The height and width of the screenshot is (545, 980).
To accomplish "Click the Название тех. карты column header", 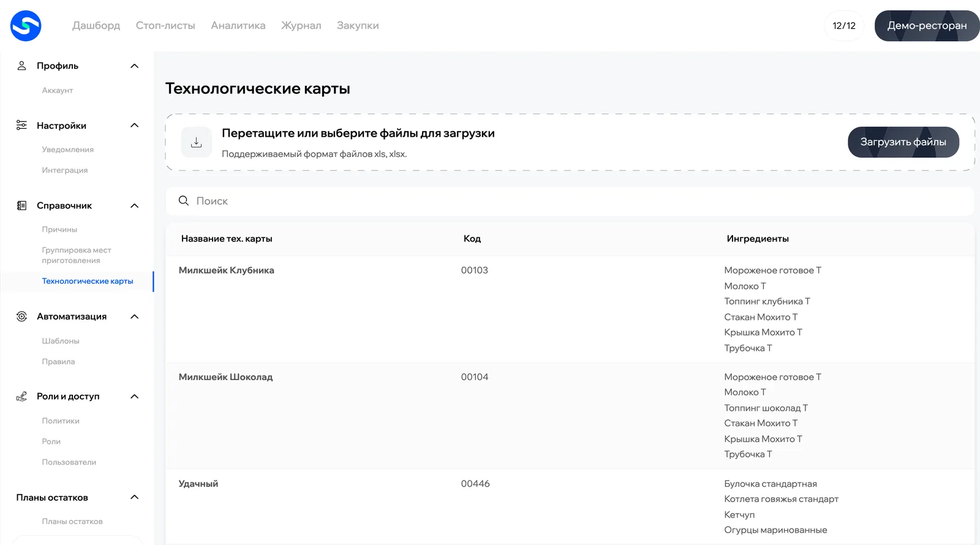I will tap(227, 238).
